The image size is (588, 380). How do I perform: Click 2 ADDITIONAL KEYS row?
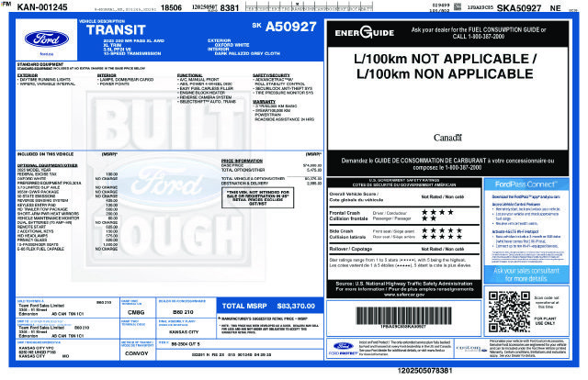pyautogui.click(x=67, y=231)
